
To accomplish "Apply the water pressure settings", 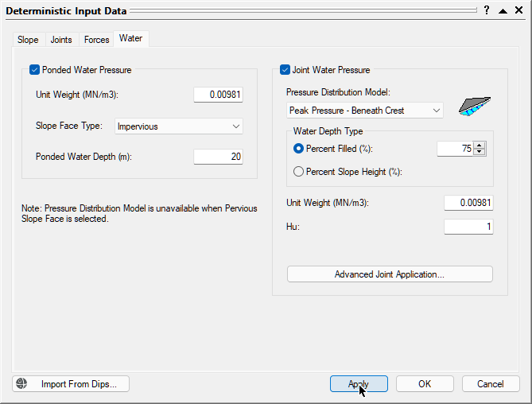I will pos(359,383).
